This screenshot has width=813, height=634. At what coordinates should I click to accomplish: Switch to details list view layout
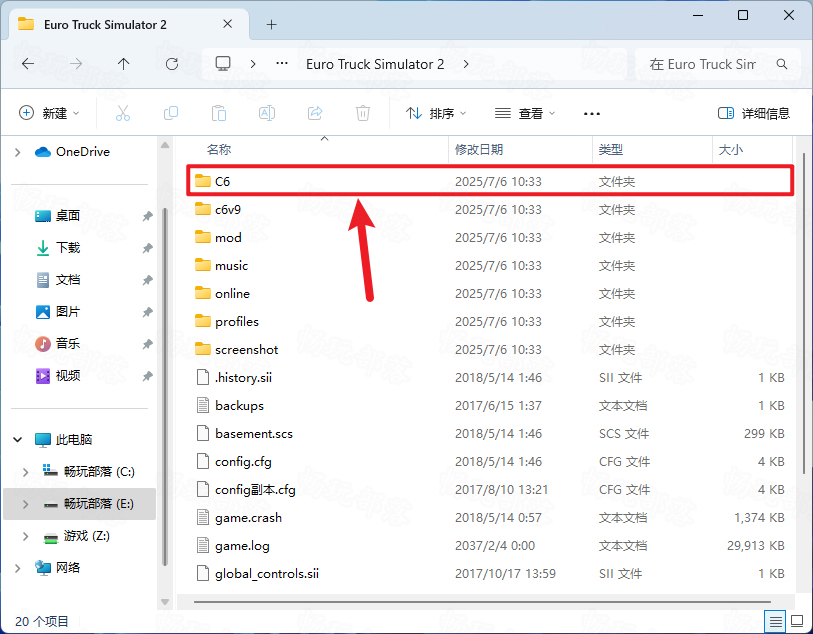(776, 621)
